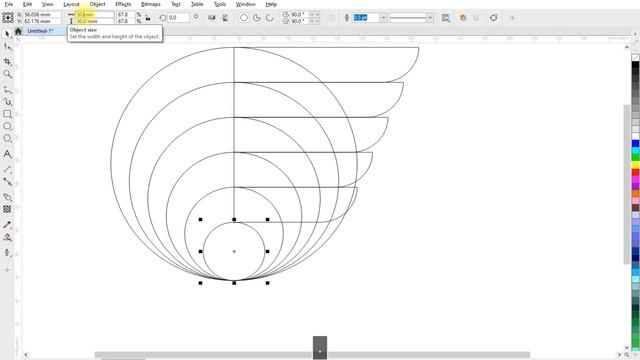
Task: Select the Color Eyedropper tool
Action: [x=7, y=224]
